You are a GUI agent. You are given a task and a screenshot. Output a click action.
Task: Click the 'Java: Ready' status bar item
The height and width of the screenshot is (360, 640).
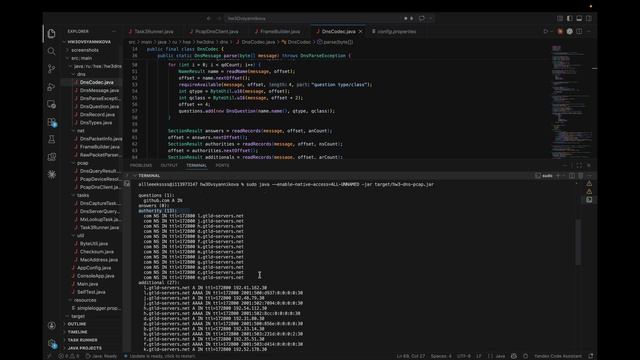tap(101, 356)
